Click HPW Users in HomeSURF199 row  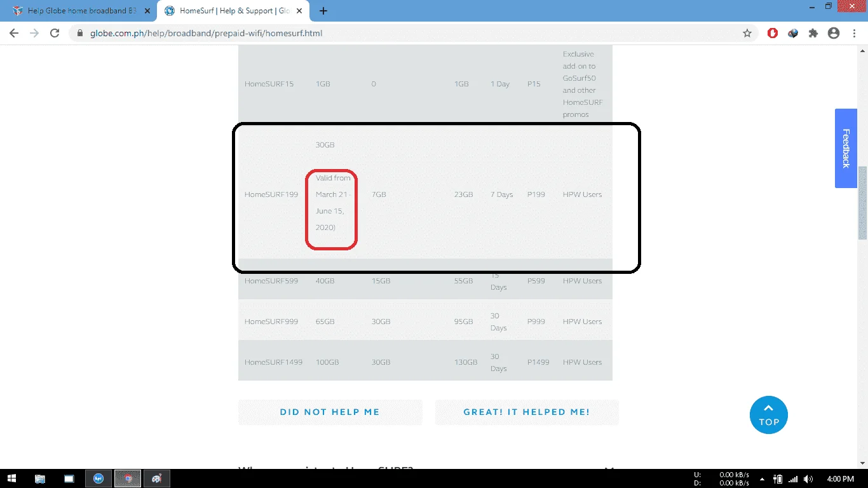point(582,194)
